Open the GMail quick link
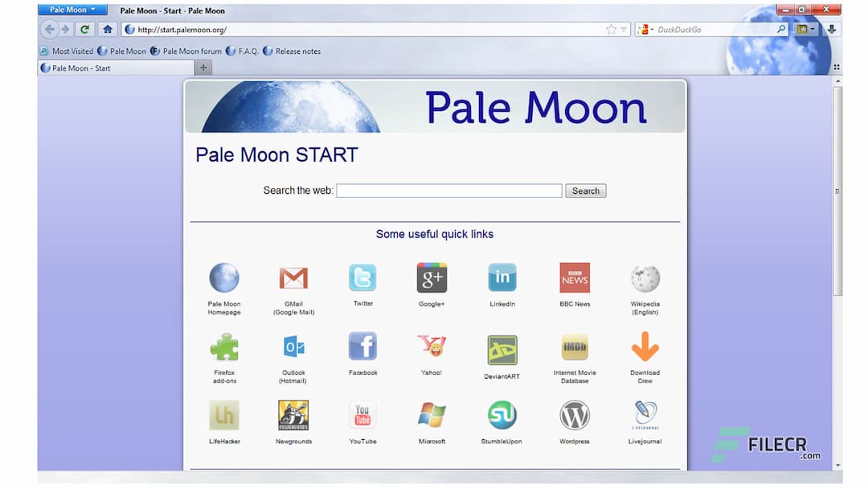868x489 pixels. pyautogui.click(x=293, y=277)
